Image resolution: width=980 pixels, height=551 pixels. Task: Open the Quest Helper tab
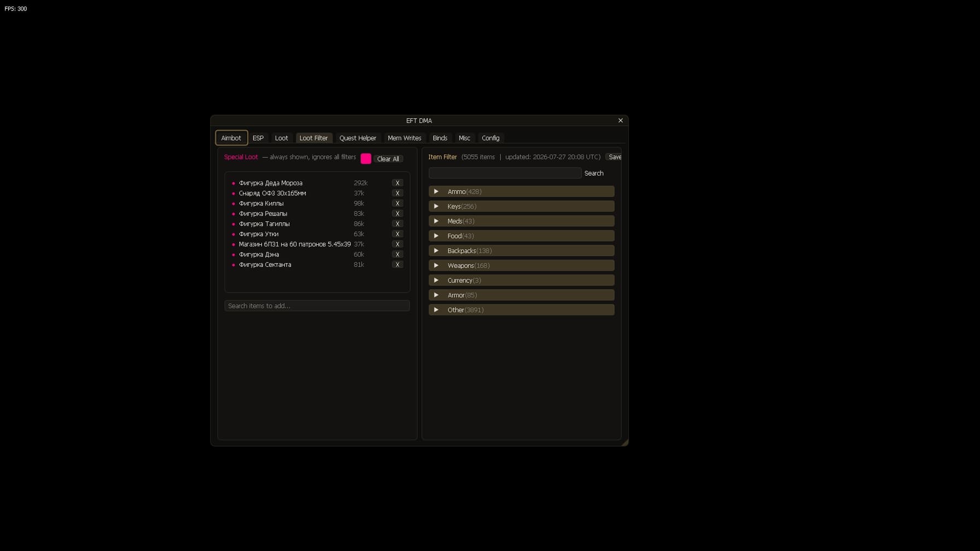point(358,138)
